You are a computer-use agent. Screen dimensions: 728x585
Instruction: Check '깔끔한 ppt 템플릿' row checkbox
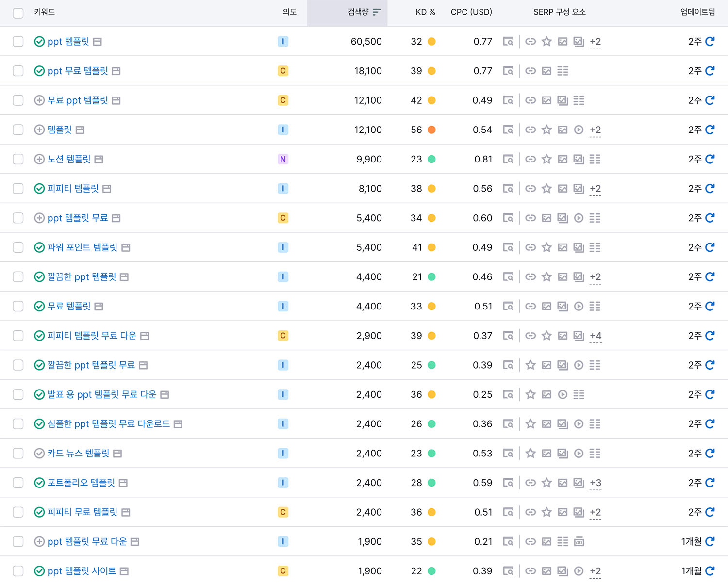click(x=18, y=277)
